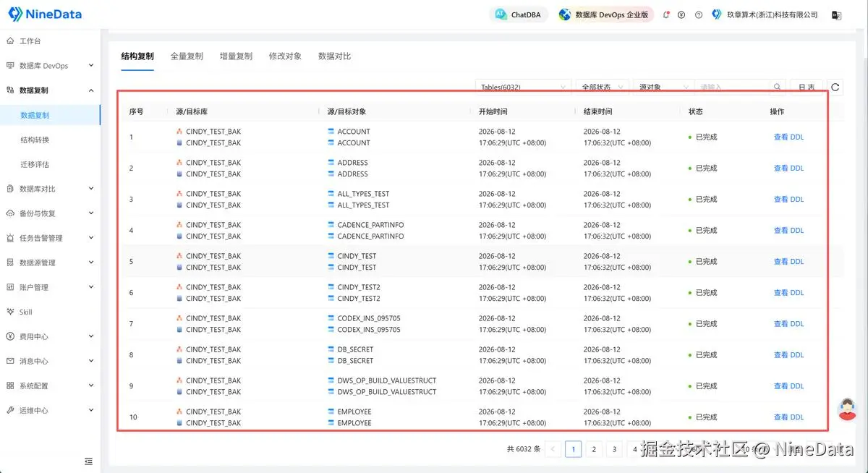Open the notification bell in the header
Image resolution: width=868 pixels, height=473 pixels.
click(666, 14)
